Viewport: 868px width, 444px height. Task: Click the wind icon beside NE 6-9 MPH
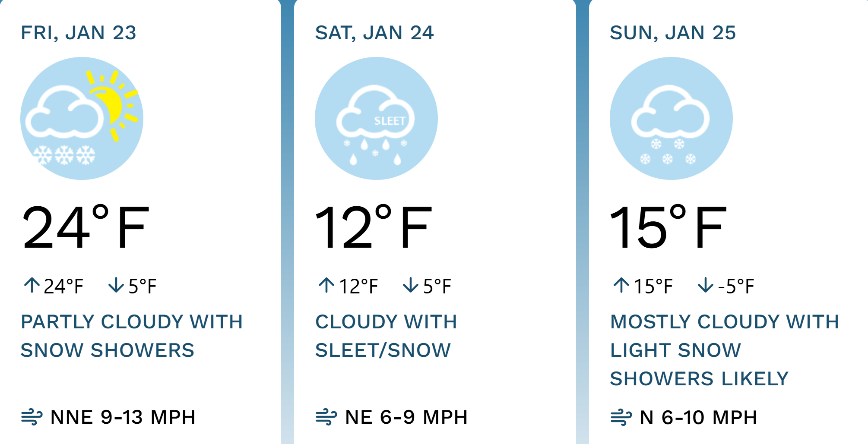tap(326, 417)
